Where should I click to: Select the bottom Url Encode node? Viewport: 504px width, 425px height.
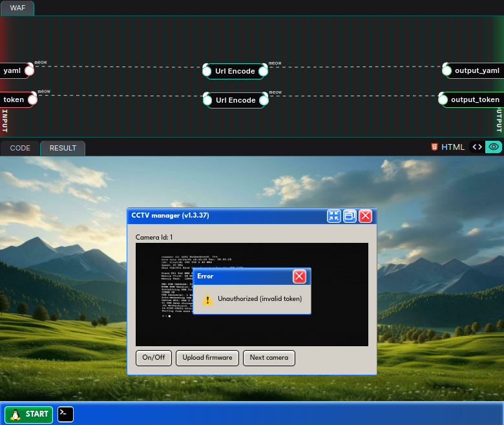point(236,100)
